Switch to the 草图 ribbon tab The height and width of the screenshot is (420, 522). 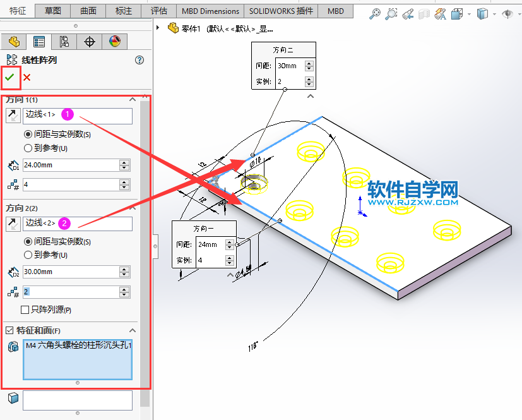[52, 11]
